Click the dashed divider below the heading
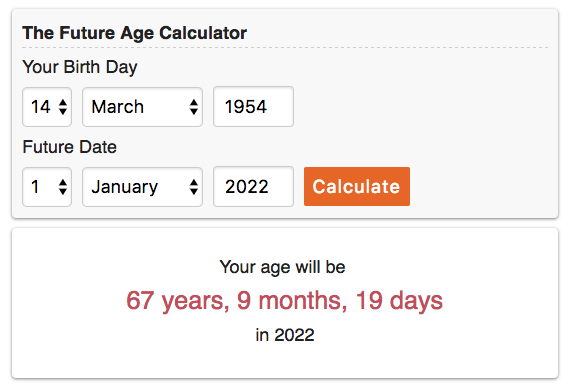Screen dimensions: 571x390 tap(285, 47)
